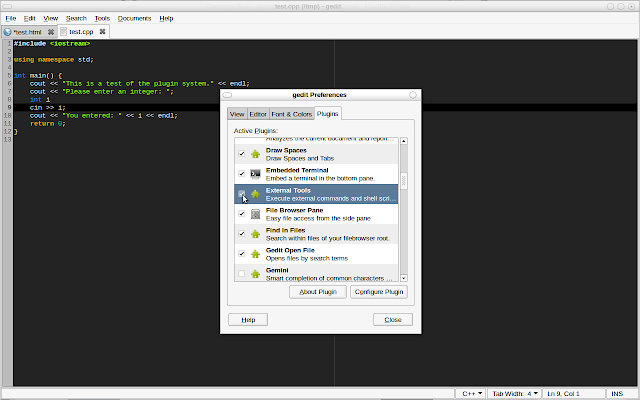Toggle the External Tools plugin checkbox
Viewport: 640px width, 400px height.
[242, 194]
